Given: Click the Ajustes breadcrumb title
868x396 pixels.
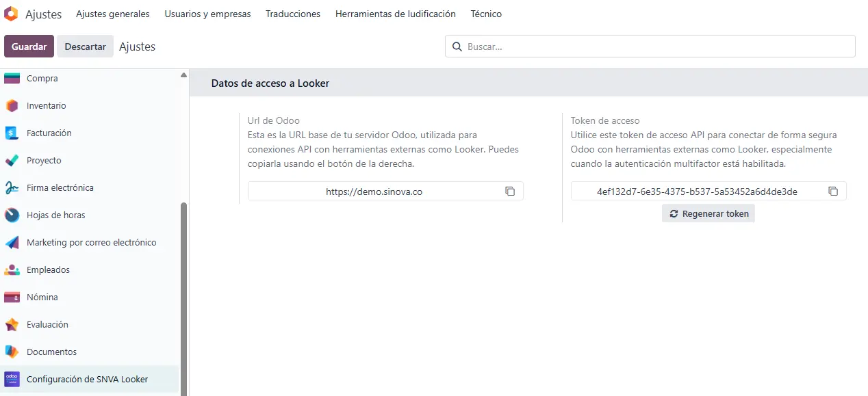Looking at the screenshot, I should [x=137, y=47].
